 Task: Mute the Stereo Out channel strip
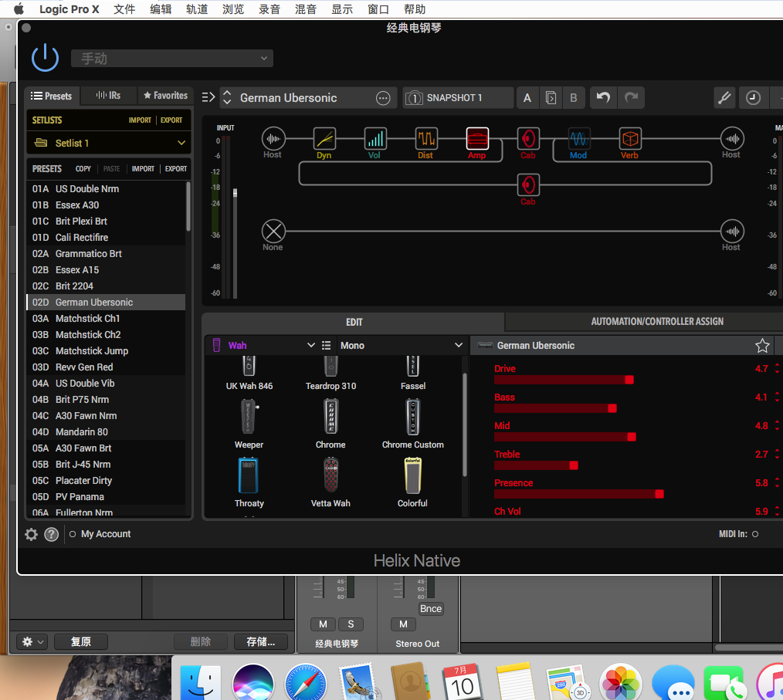(x=404, y=624)
